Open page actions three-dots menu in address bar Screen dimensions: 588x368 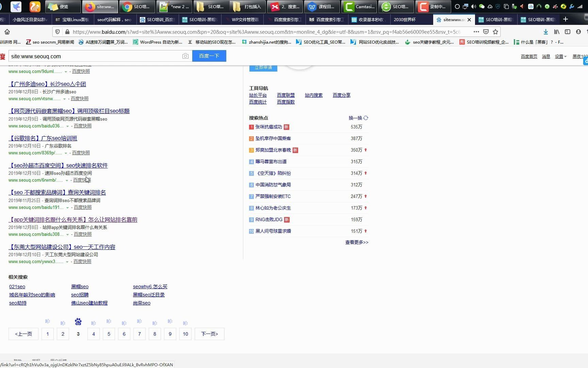(476, 32)
